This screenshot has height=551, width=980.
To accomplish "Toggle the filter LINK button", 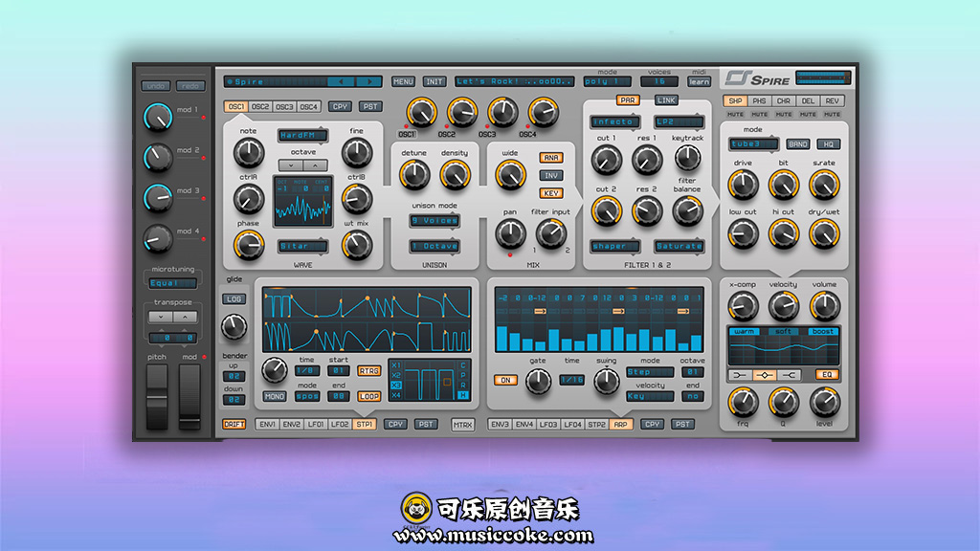I will coord(666,99).
